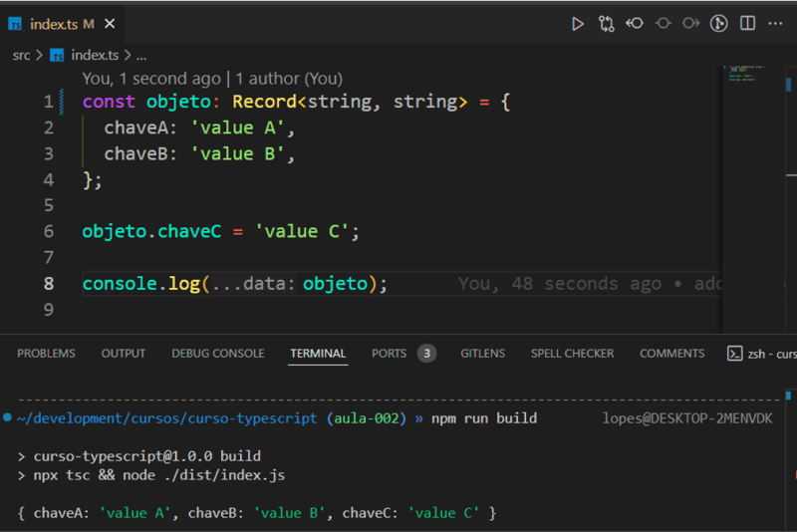Click the zsh terminal instance icon
797x532 pixels.
[735, 354]
